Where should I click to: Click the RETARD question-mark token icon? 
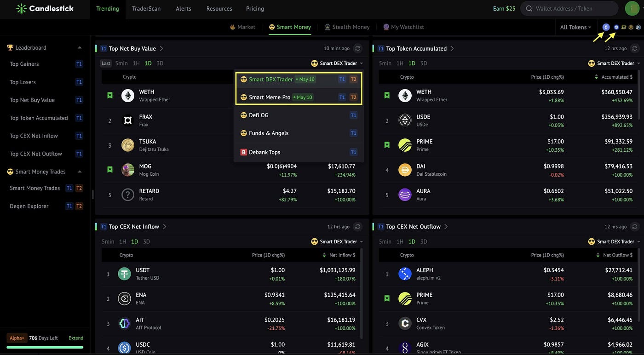(x=127, y=195)
